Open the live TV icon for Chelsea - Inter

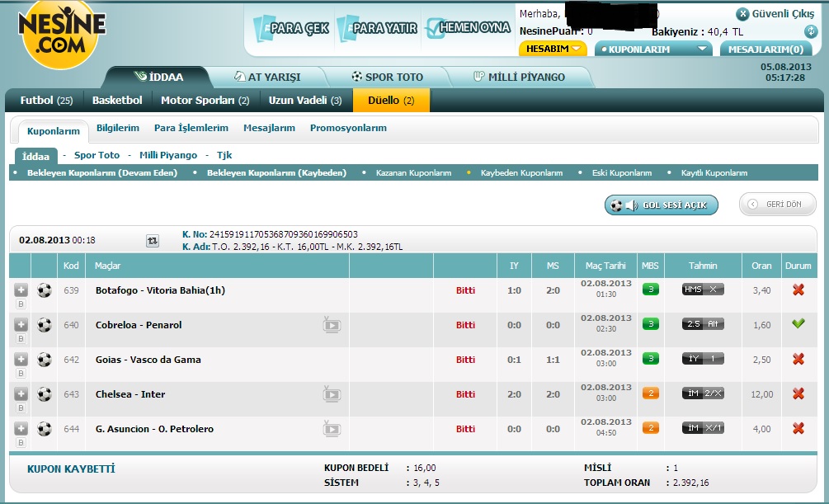click(x=332, y=394)
